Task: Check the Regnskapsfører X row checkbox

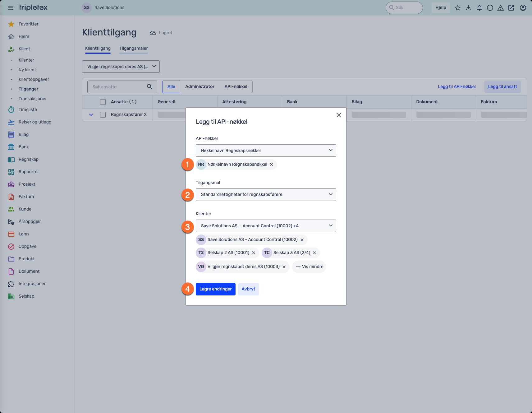Action: coord(103,115)
